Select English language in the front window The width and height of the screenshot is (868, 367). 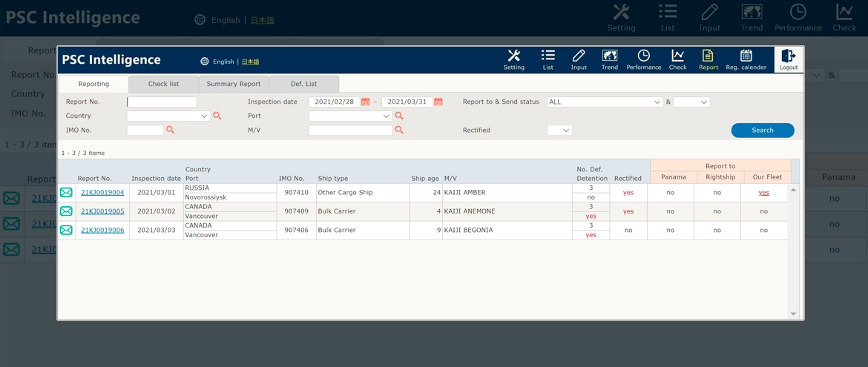(x=223, y=62)
